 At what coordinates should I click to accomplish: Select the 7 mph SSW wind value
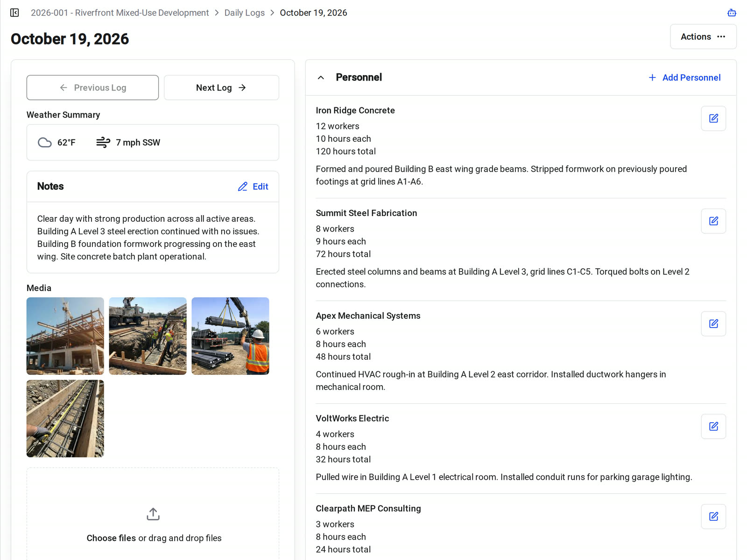pyautogui.click(x=138, y=142)
